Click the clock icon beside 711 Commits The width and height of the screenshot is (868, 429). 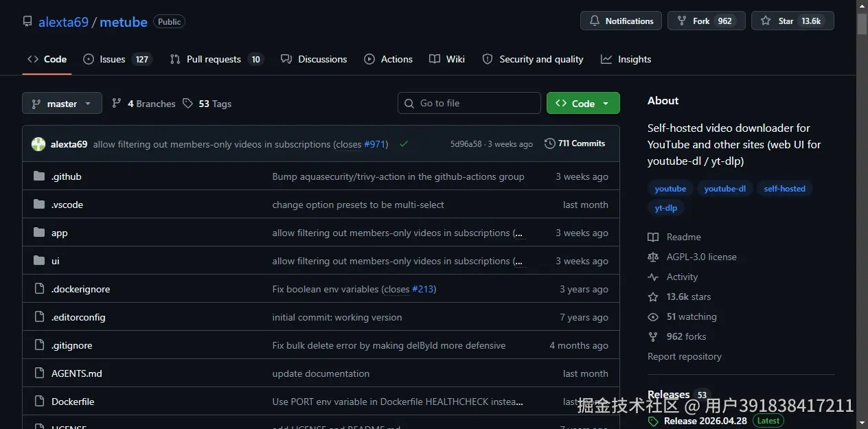[x=549, y=143]
